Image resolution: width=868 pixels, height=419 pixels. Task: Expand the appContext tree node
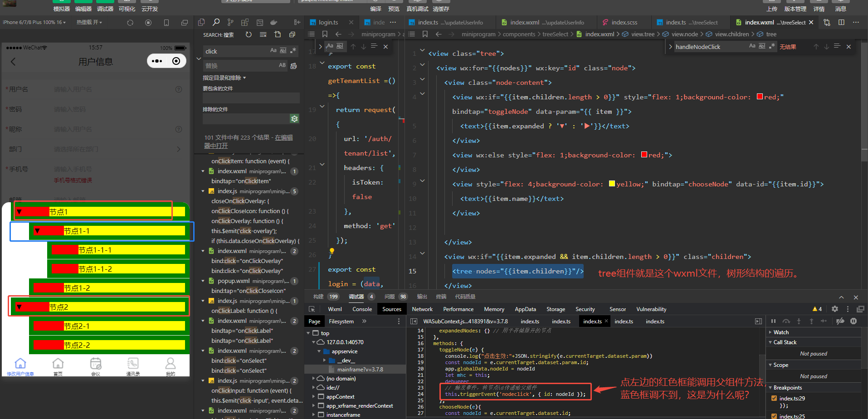pos(313,397)
